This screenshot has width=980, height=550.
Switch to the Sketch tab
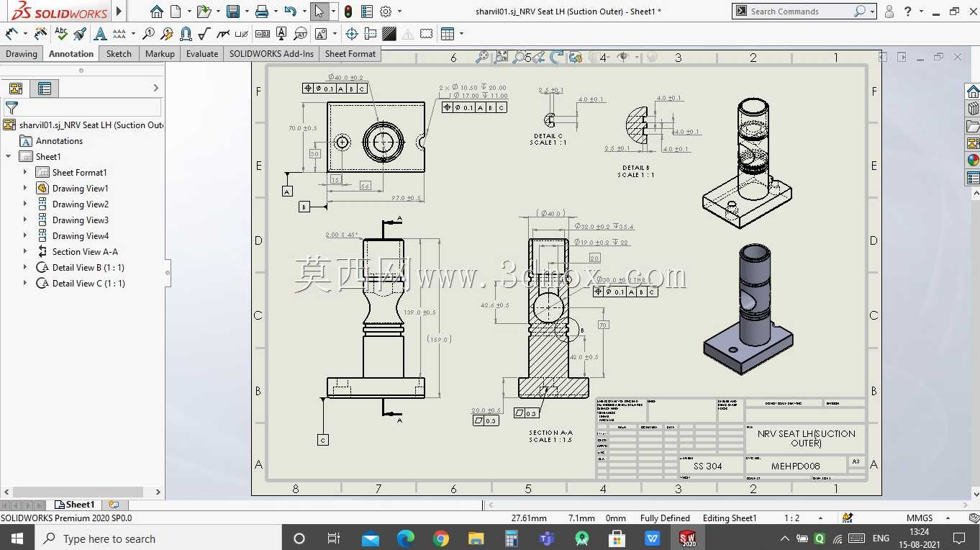(119, 54)
